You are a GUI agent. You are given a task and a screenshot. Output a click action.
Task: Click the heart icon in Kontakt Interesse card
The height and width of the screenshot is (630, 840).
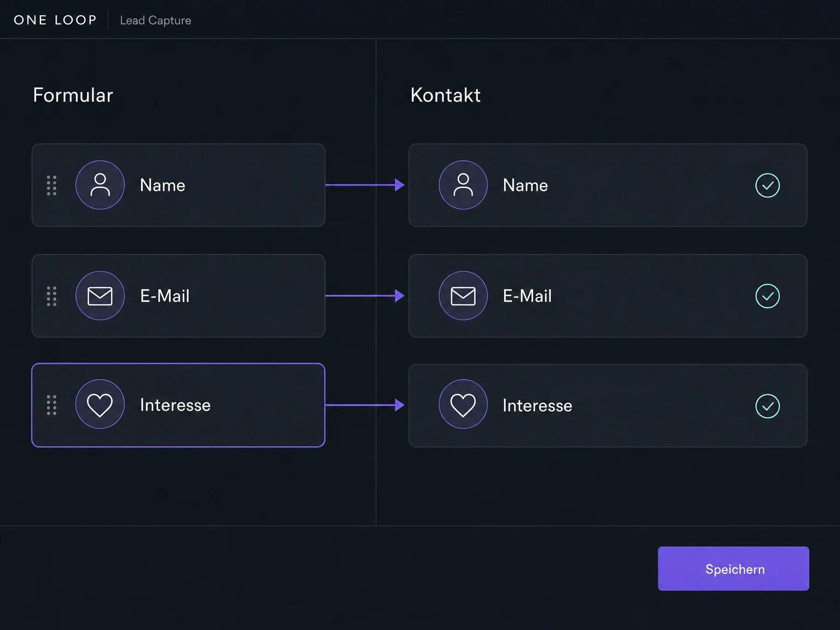pyautogui.click(x=463, y=405)
